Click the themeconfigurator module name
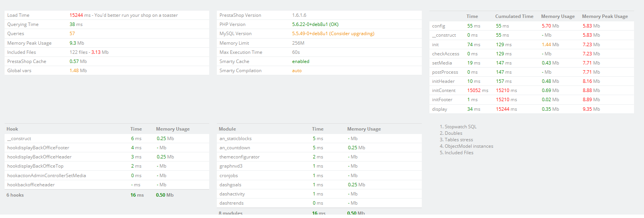The image size is (644, 218). pos(239,157)
